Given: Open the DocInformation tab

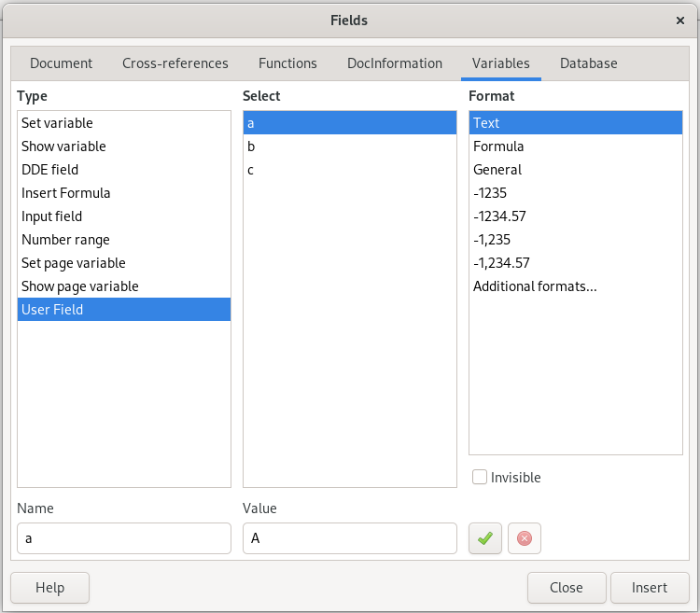Looking at the screenshot, I should click(x=394, y=63).
